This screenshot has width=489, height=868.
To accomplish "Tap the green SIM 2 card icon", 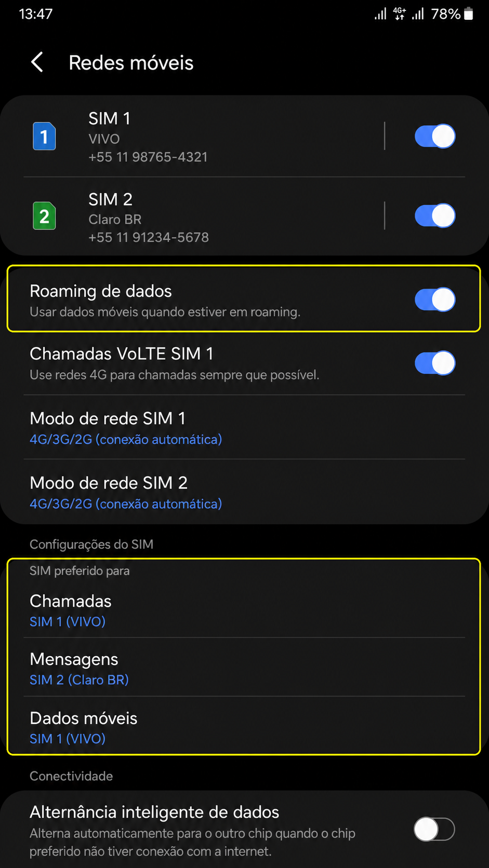I will pos(44,216).
